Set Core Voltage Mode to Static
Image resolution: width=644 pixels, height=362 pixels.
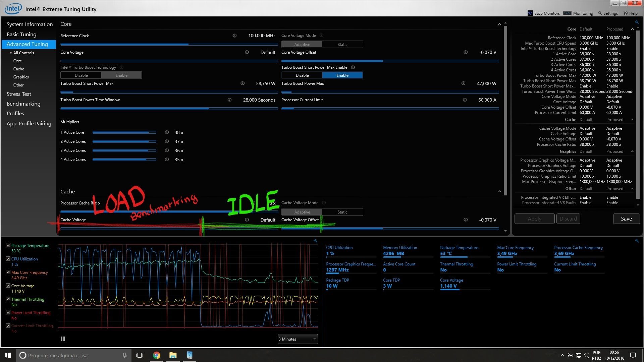(342, 44)
